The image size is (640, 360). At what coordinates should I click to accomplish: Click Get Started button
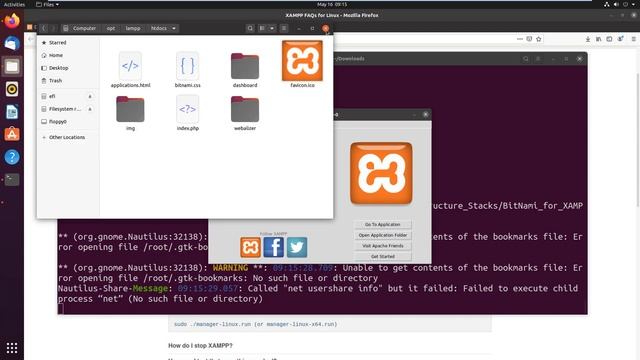click(x=382, y=256)
